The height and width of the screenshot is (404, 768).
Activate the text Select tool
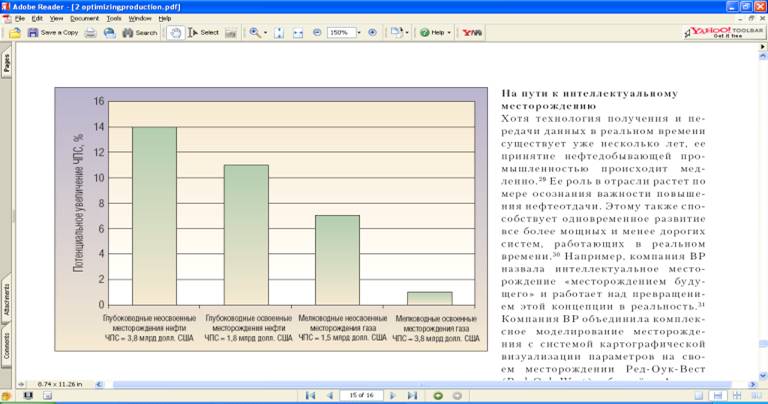click(x=203, y=32)
